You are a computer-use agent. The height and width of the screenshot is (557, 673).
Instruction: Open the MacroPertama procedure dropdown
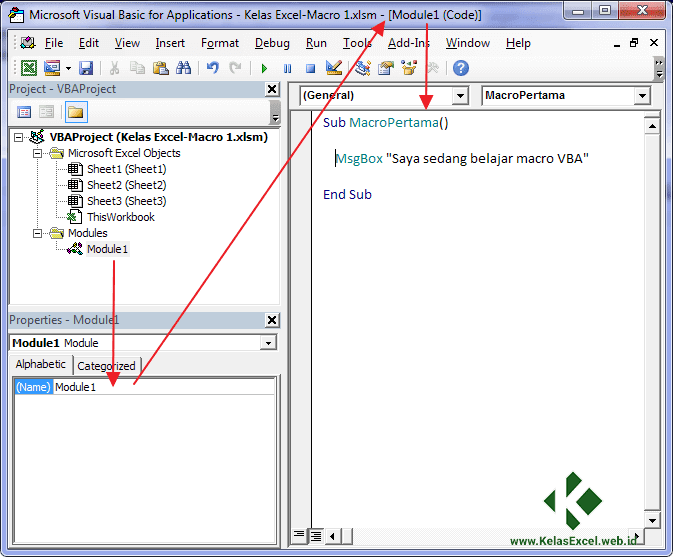coord(643,96)
